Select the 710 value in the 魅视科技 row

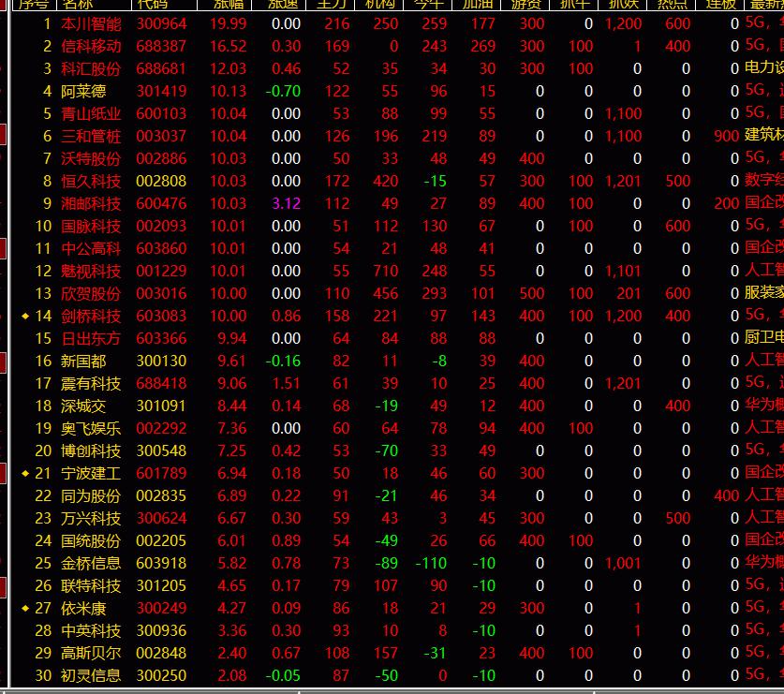386,271
